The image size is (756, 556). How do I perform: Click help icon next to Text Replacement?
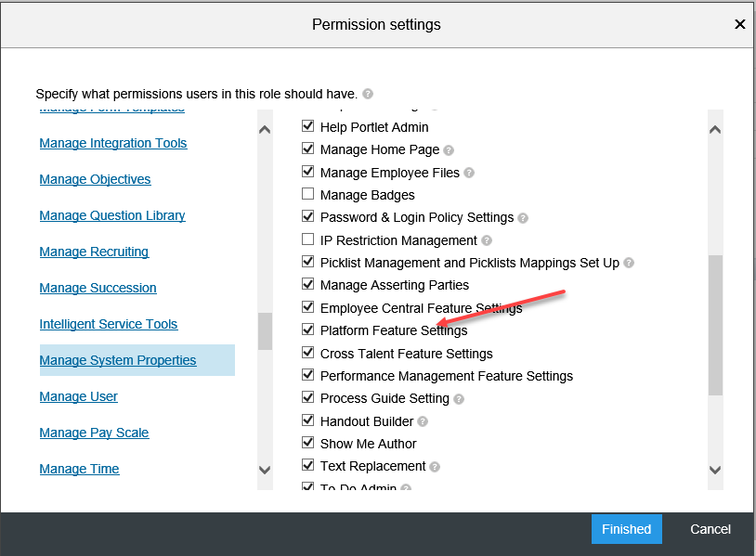click(x=435, y=467)
